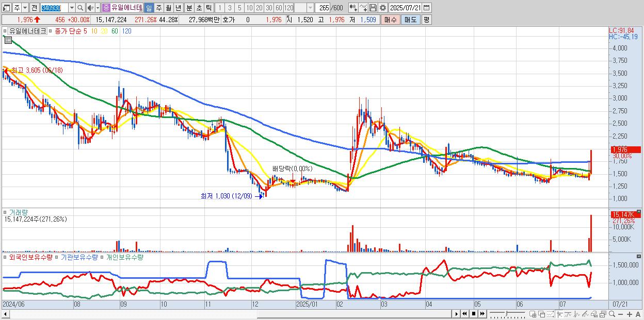Click the 전 selector button
Image resolution: width=644 pixels, height=320 pixels.
[x=34, y=8]
